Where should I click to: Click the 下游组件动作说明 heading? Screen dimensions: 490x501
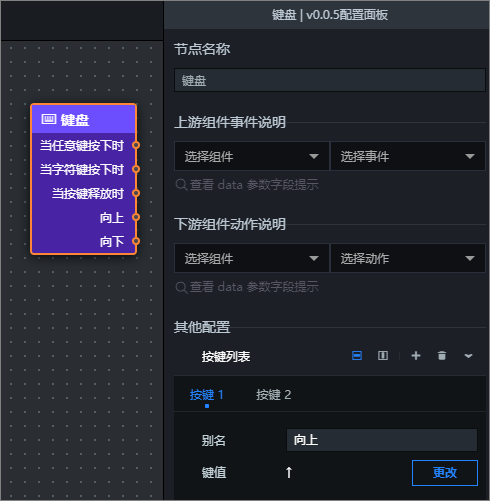point(230,224)
